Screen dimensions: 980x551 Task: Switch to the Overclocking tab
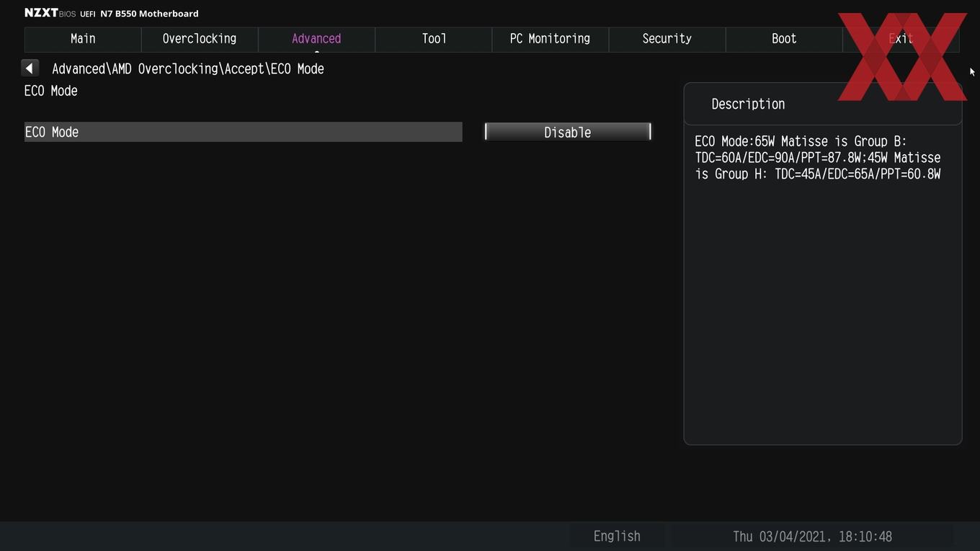pos(200,39)
